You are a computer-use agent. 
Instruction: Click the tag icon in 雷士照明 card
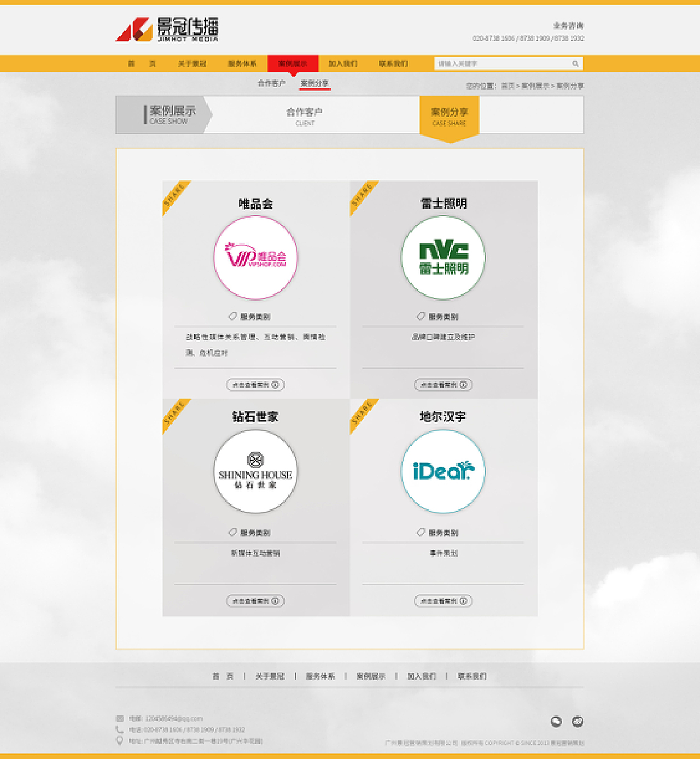[x=421, y=316]
